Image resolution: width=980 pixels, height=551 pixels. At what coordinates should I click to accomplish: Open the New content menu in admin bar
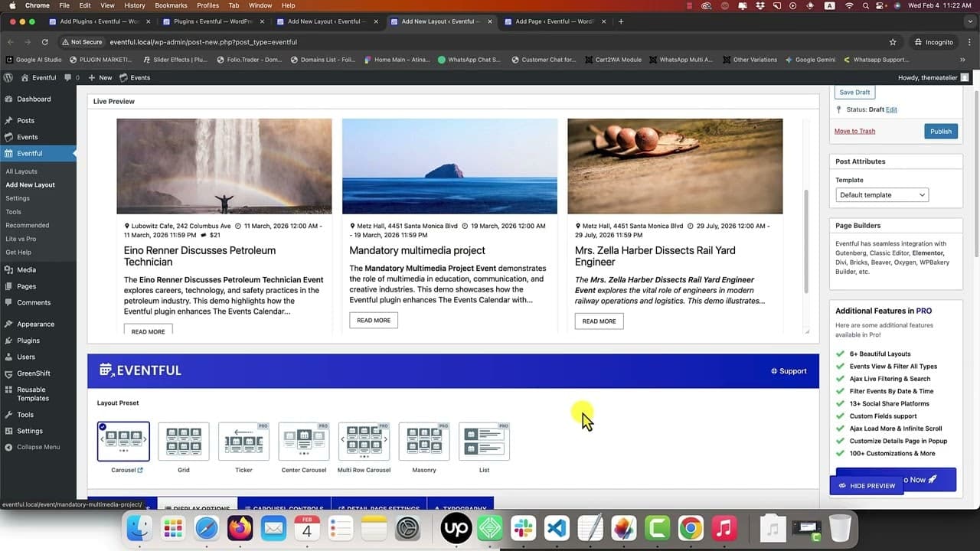click(x=100, y=77)
